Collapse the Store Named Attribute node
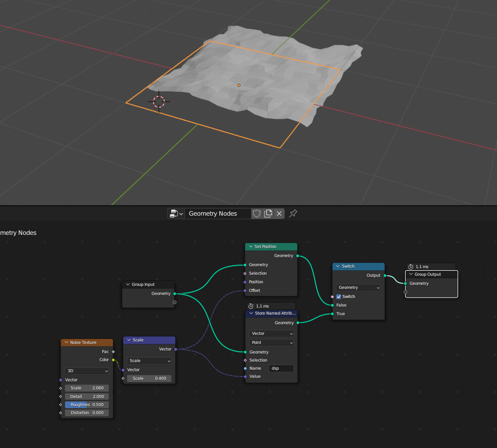Image resolution: width=497 pixels, height=448 pixels. click(x=252, y=313)
